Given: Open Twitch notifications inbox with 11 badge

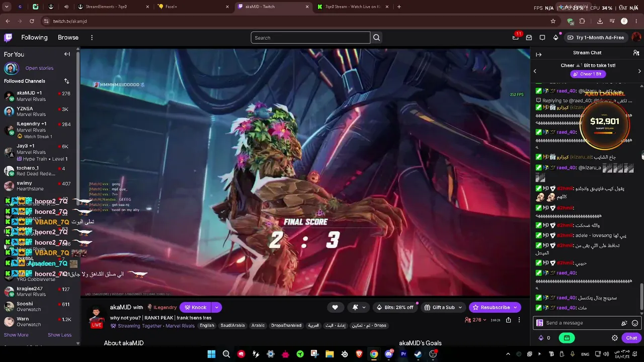Looking at the screenshot, I should [516, 37].
